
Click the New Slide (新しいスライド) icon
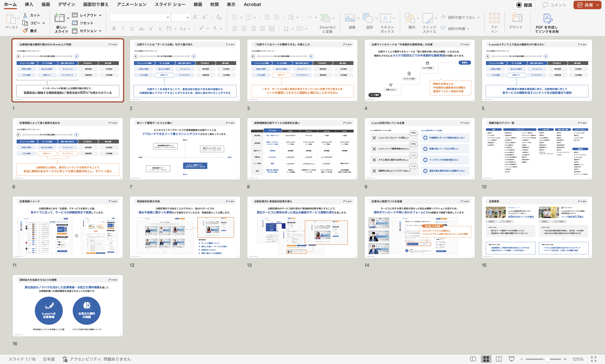click(x=59, y=18)
